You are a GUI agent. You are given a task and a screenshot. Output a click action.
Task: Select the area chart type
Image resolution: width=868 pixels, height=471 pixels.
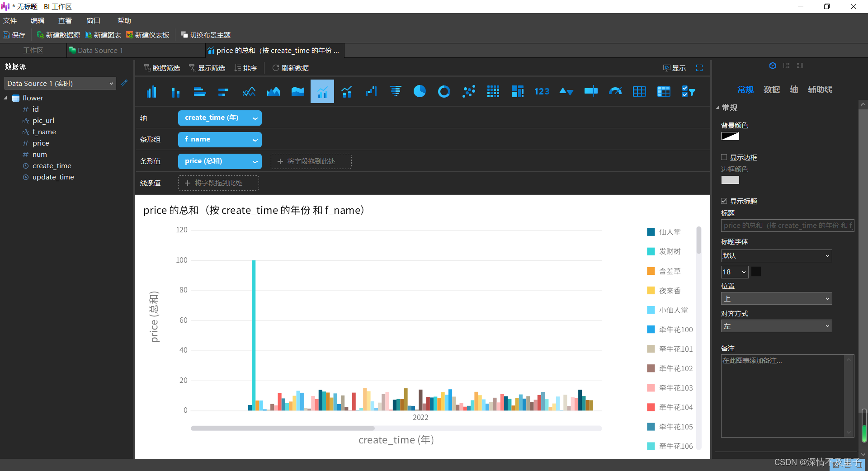(x=274, y=92)
